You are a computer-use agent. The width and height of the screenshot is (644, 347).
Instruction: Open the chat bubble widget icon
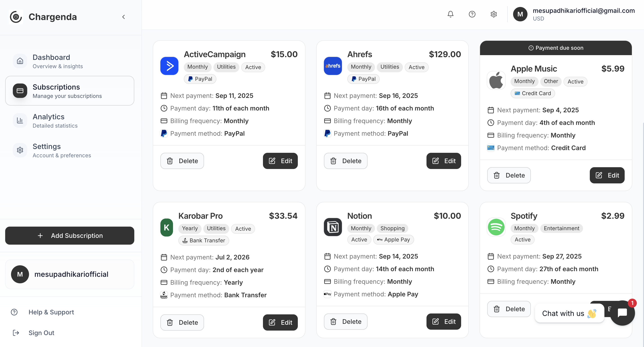tap(622, 313)
